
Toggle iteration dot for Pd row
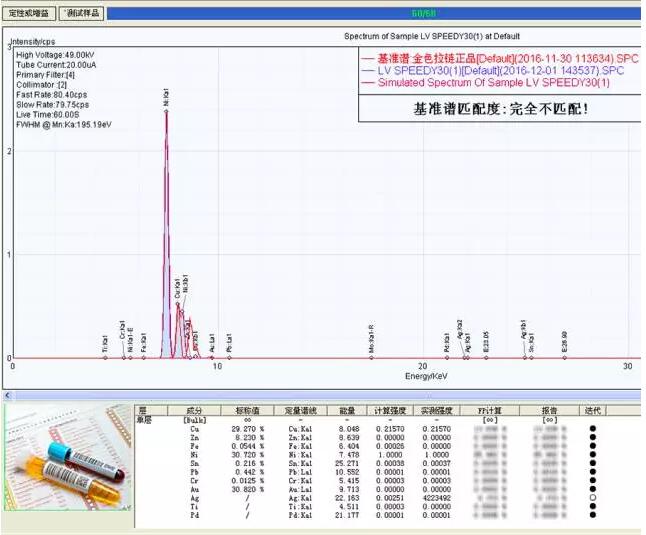[593, 515]
